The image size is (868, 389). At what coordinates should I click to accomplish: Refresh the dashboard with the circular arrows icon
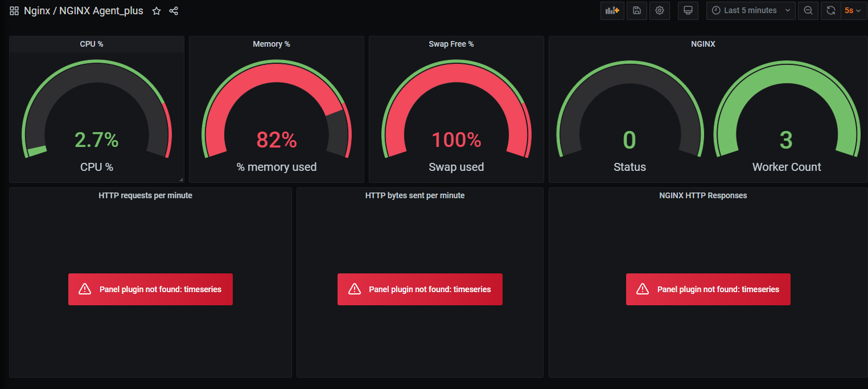831,10
